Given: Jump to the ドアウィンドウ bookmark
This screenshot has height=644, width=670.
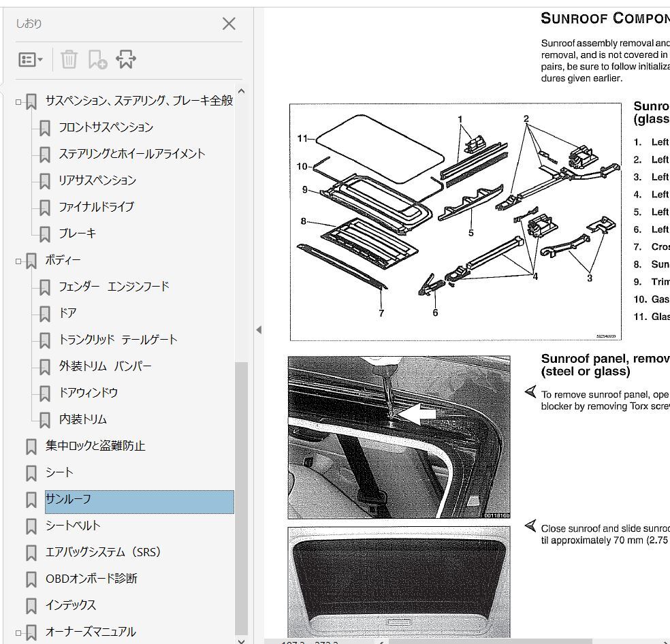Looking at the screenshot, I should point(88,393).
